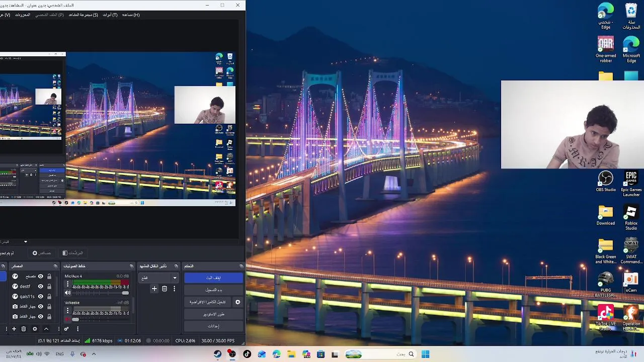The width and height of the screenshot is (644, 362).
Task: Open Studio Mode button in Controls
Action: click(213, 314)
